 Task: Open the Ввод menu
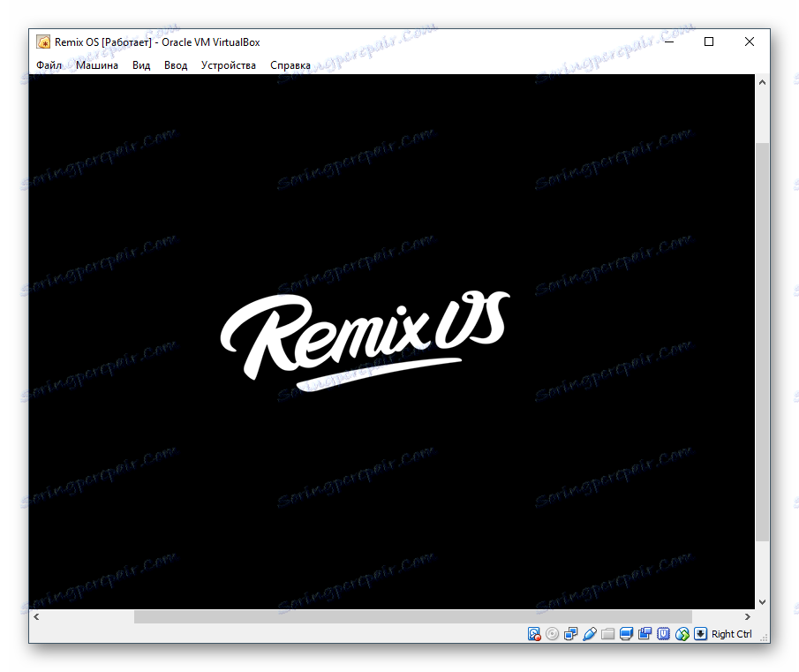pos(176,65)
